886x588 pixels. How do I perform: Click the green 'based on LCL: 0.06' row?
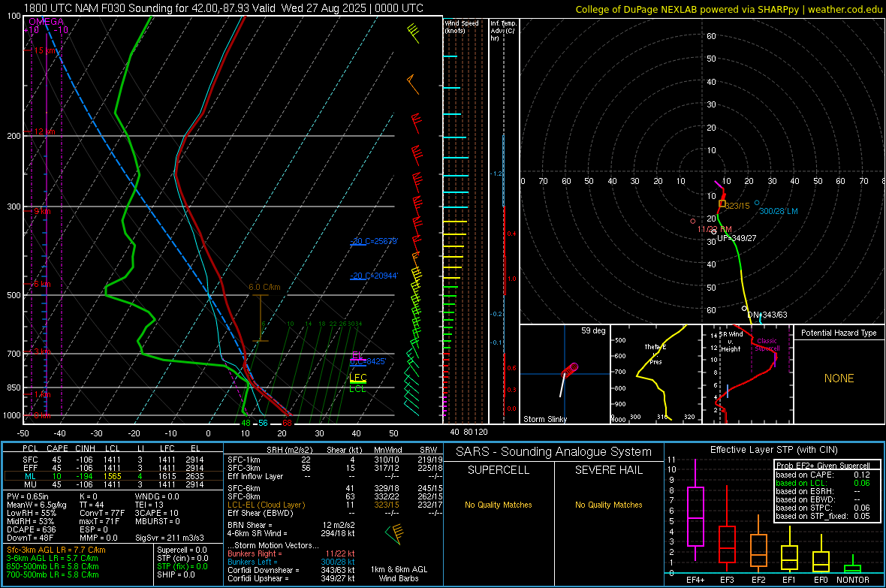823,483
